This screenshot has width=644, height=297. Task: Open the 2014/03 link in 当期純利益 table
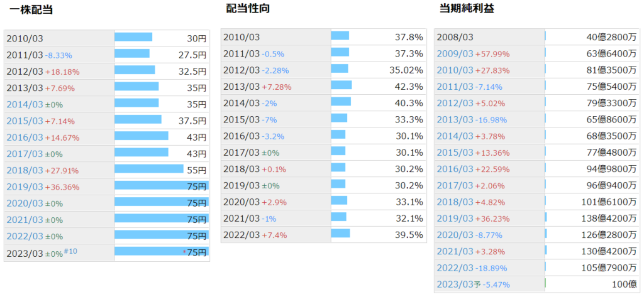(x=455, y=136)
